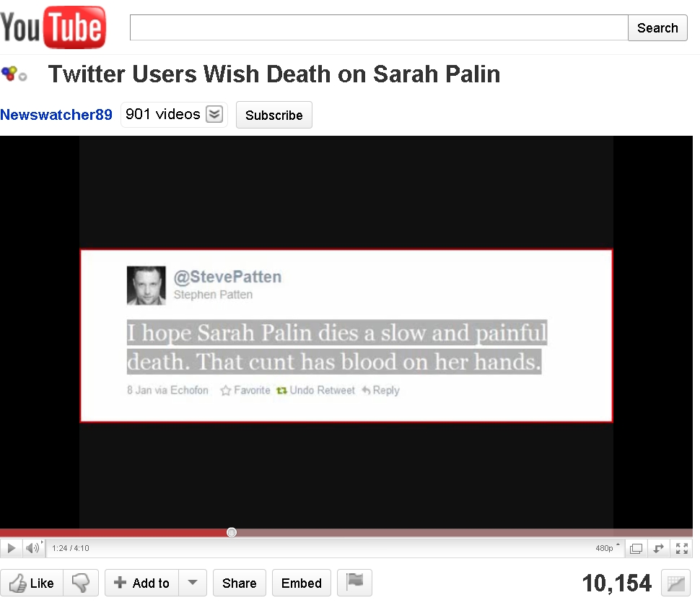The height and width of the screenshot is (608, 700).
Task: Click the Embed button
Action: tap(302, 583)
